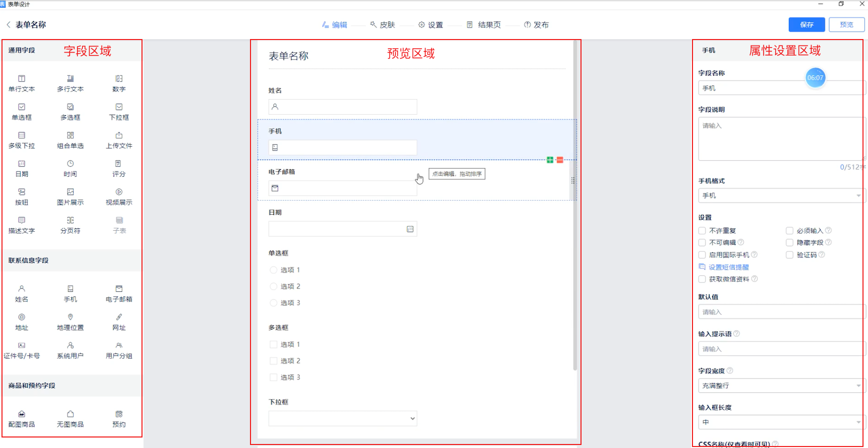Open the 手机格式 dropdown
Screen dimensions: 868x448
tap(781, 196)
